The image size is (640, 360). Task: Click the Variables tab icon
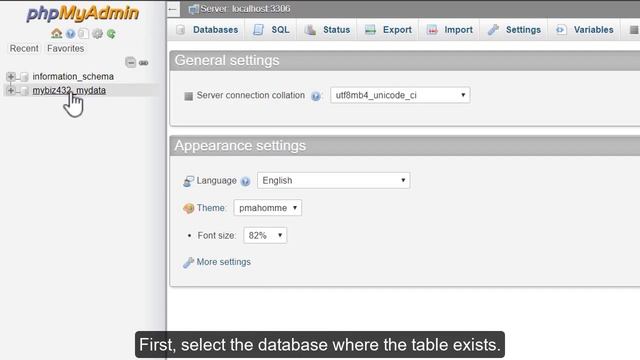561,30
